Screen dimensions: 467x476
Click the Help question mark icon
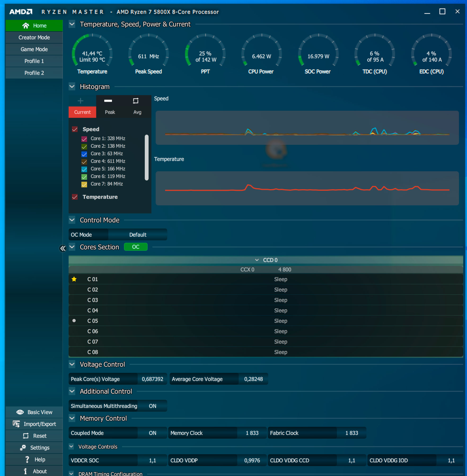coord(27,459)
